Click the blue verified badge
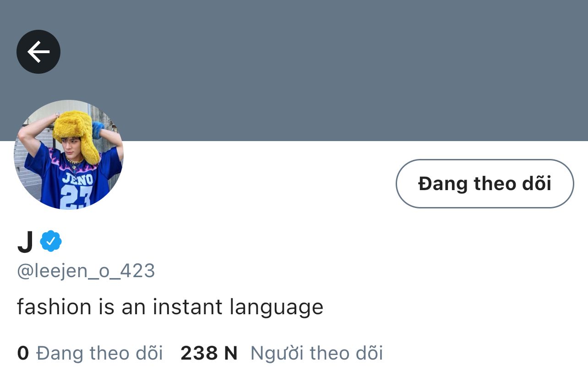This screenshot has width=588, height=388. [51, 241]
